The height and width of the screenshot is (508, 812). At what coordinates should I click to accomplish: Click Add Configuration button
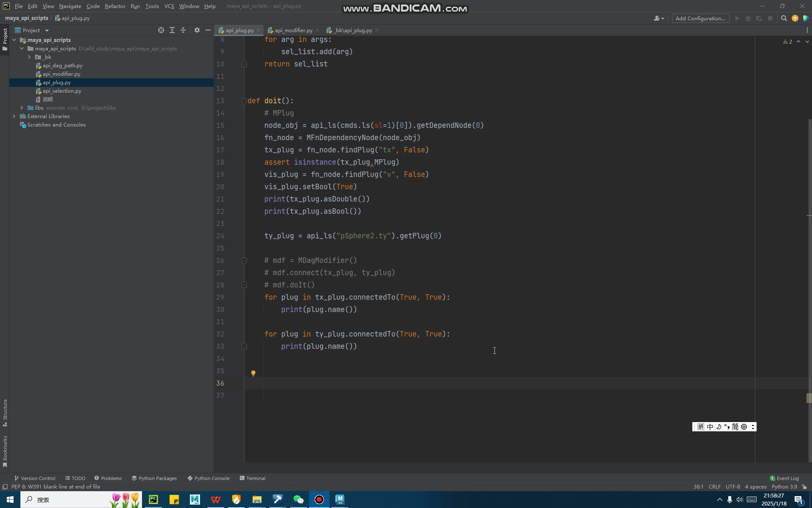700,18
